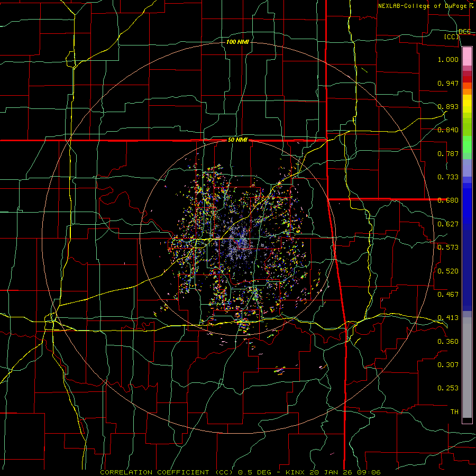Select the 0.680 scale value

point(448,200)
